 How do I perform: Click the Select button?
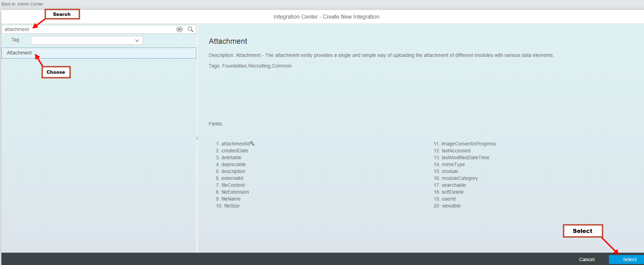click(x=626, y=259)
